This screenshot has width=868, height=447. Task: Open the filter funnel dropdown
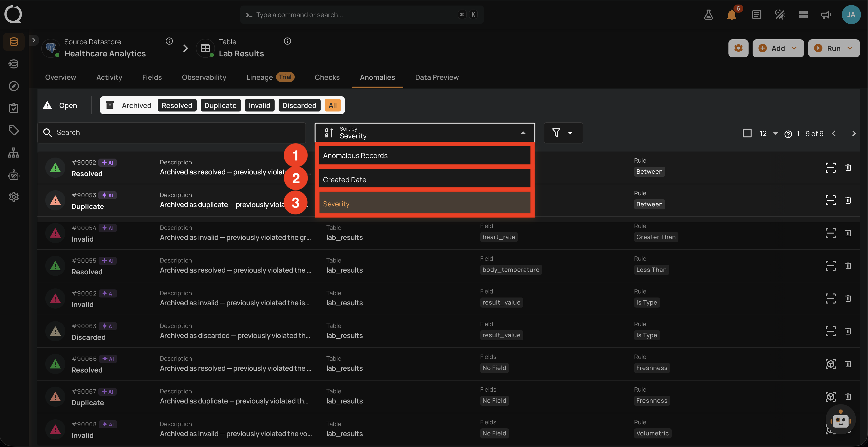pos(563,133)
